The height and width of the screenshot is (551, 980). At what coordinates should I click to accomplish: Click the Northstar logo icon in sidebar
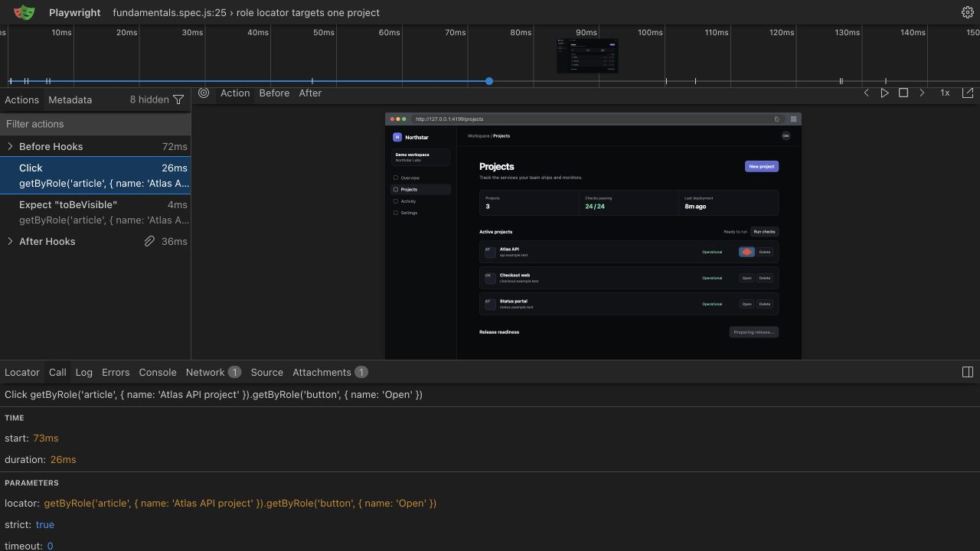pyautogui.click(x=397, y=137)
